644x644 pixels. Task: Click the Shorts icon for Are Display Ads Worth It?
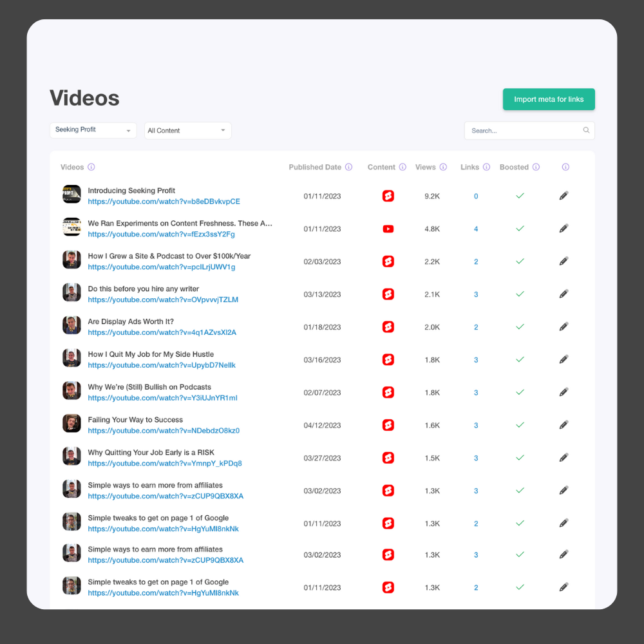tap(388, 327)
